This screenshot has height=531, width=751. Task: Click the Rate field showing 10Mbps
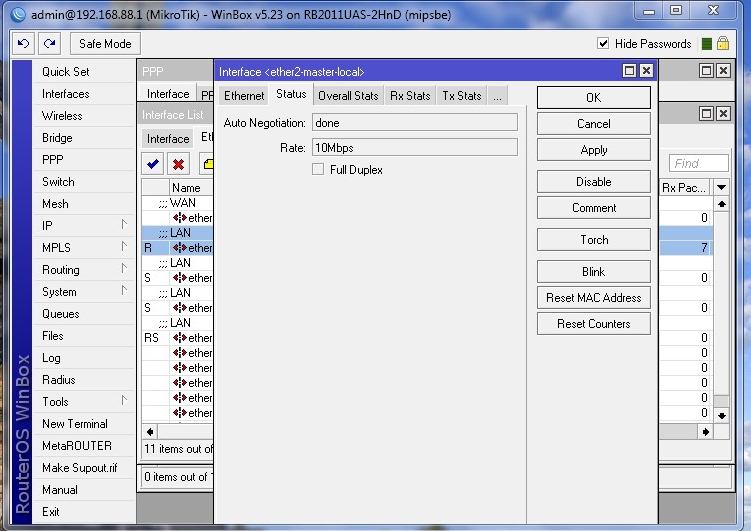click(x=415, y=147)
